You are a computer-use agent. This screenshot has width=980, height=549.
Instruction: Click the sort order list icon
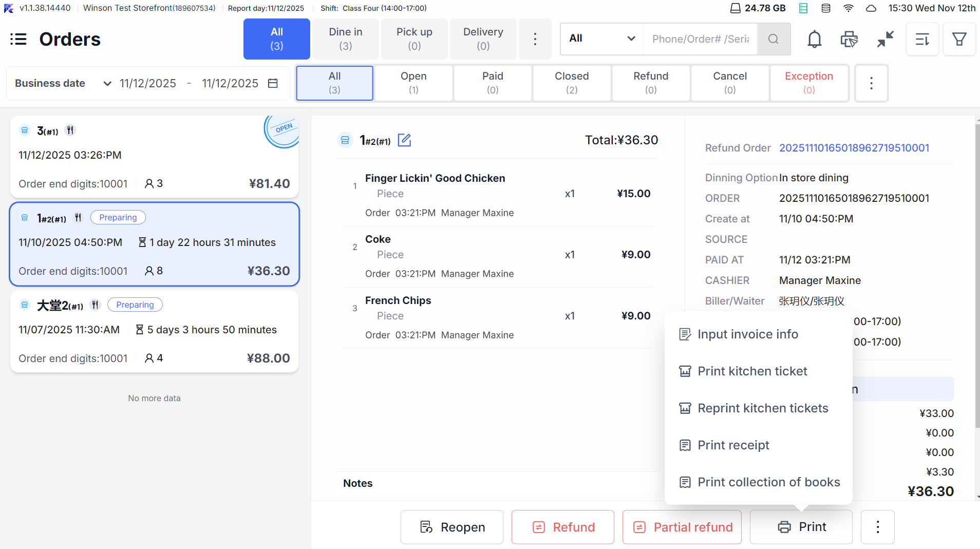pyautogui.click(x=922, y=39)
